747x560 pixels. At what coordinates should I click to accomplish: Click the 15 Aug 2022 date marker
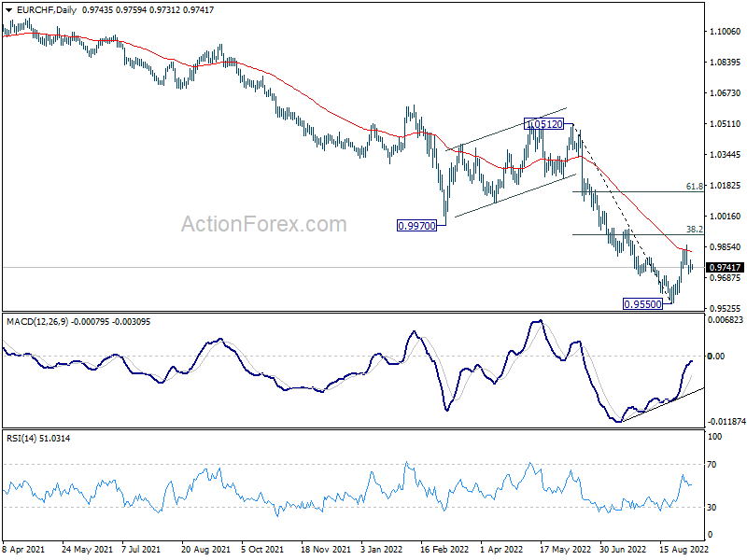(684, 549)
